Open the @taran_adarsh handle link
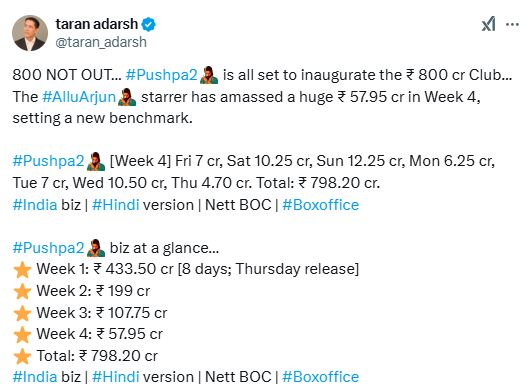This screenshot has height=390, width=525. (101, 42)
